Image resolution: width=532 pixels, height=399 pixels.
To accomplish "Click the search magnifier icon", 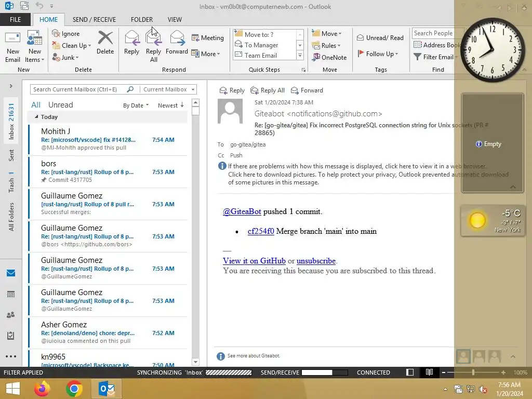I will click(x=130, y=89).
